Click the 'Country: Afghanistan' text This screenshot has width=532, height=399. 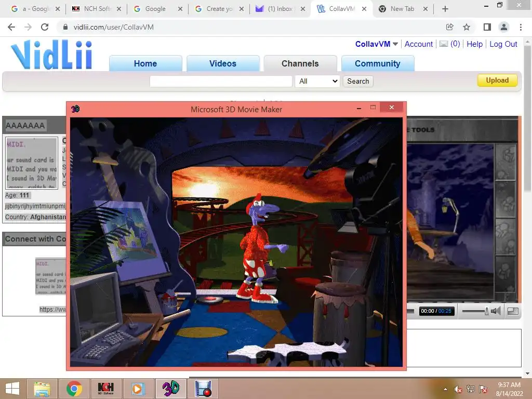click(36, 217)
